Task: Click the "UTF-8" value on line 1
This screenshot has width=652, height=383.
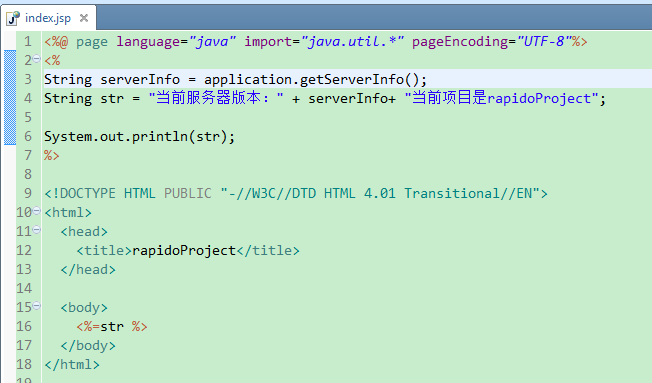Action: 544,42
